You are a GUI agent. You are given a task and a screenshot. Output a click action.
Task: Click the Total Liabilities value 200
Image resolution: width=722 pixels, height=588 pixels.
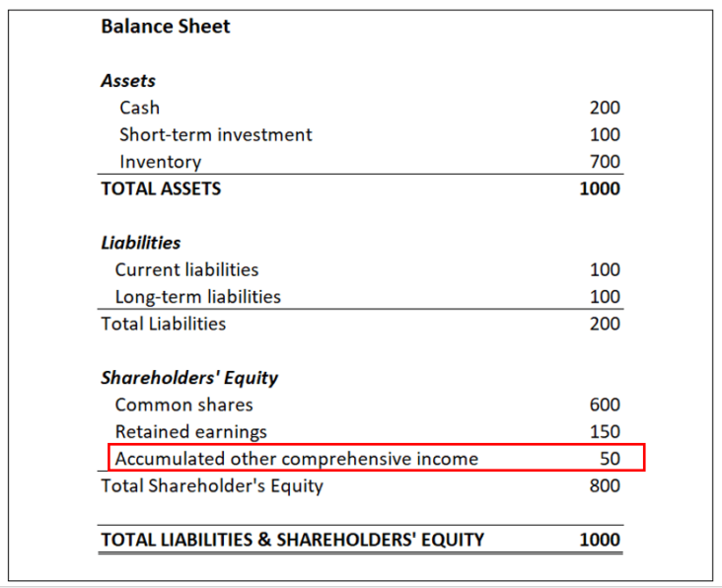coord(605,324)
